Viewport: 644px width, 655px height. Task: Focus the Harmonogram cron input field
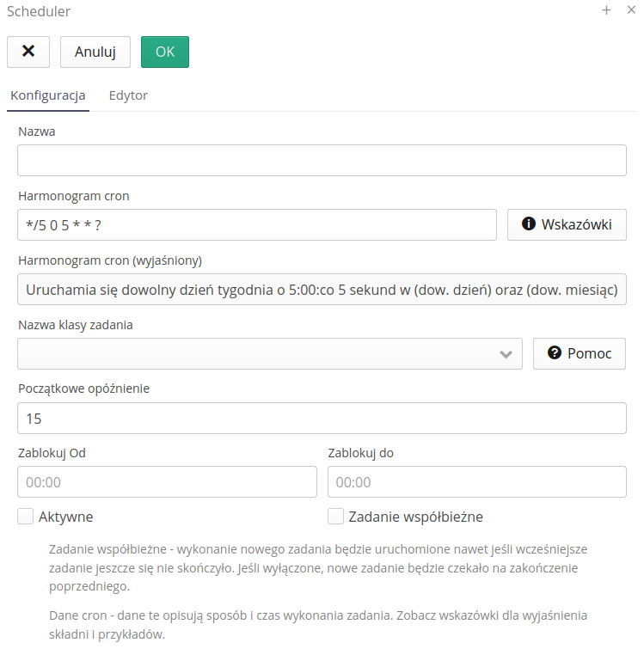coord(257,225)
